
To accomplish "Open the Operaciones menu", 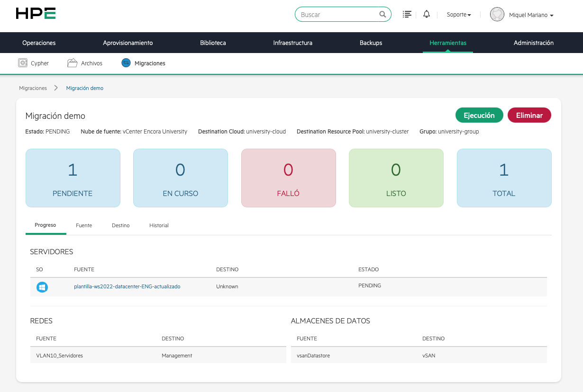I will [39, 43].
